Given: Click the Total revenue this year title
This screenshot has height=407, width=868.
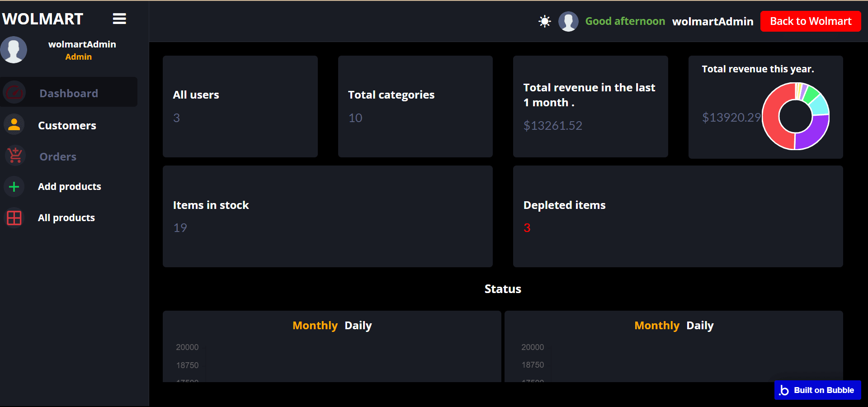Looking at the screenshot, I should [x=758, y=69].
